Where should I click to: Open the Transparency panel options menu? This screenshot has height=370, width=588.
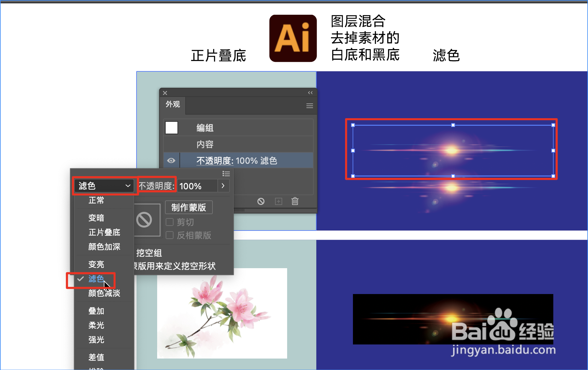226,174
